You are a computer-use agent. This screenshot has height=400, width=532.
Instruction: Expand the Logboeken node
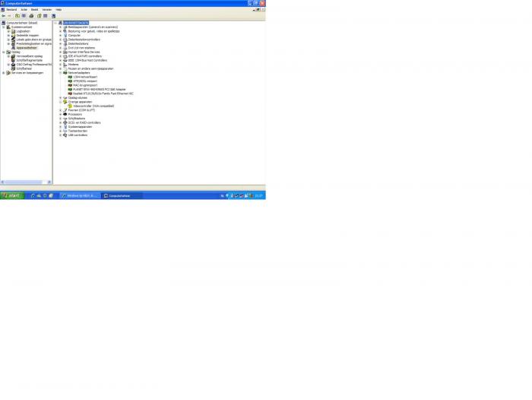click(x=8, y=31)
